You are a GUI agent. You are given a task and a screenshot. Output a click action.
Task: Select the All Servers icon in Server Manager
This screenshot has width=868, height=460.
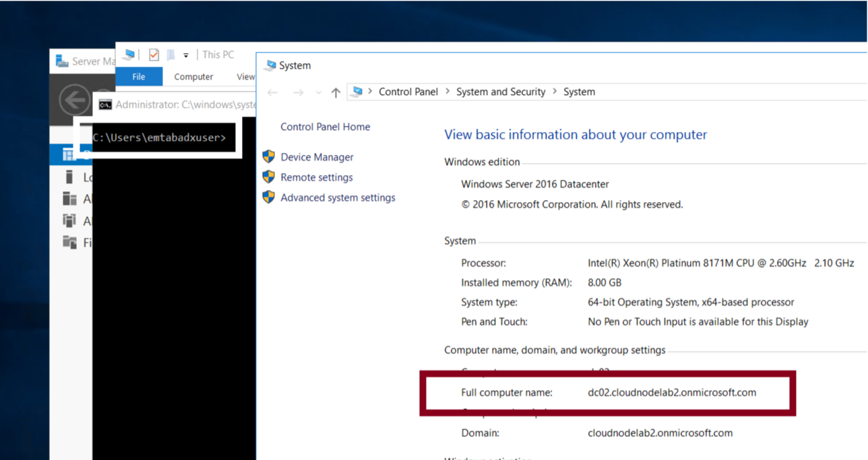click(69, 199)
